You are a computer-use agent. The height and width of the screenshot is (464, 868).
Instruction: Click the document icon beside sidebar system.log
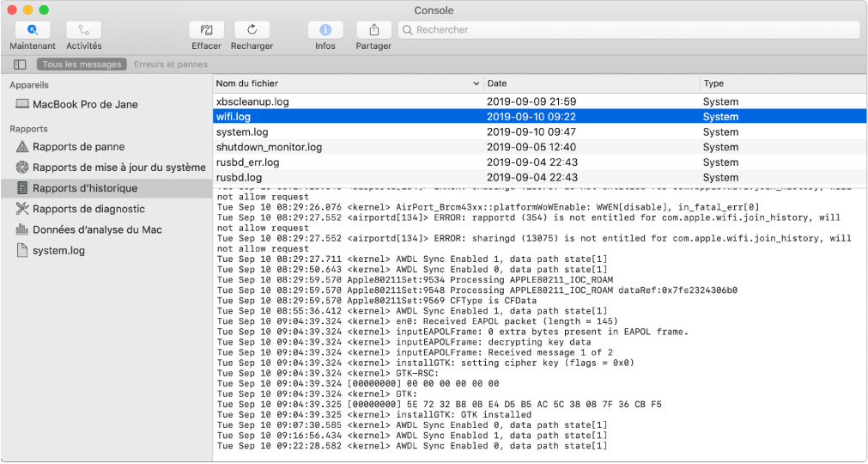(22, 250)
